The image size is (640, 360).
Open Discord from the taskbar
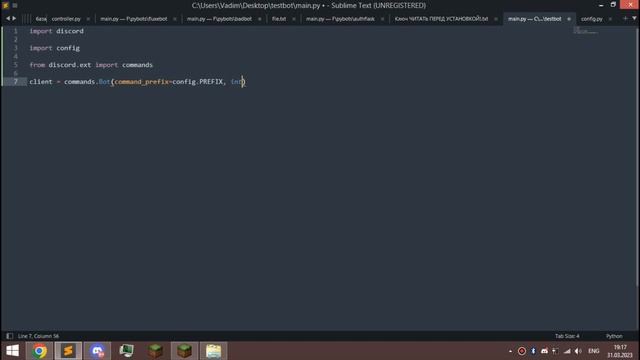97,351
